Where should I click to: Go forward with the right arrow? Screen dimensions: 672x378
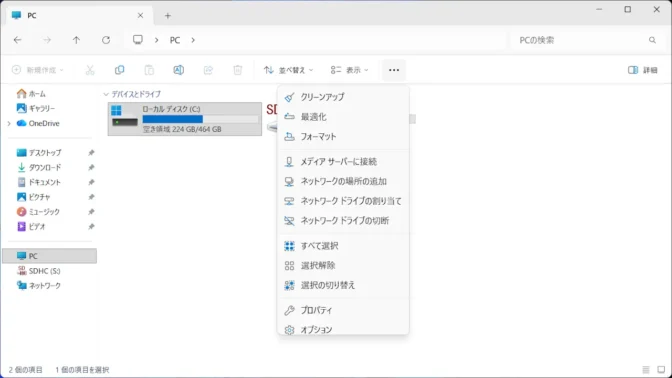click(47, 40)
